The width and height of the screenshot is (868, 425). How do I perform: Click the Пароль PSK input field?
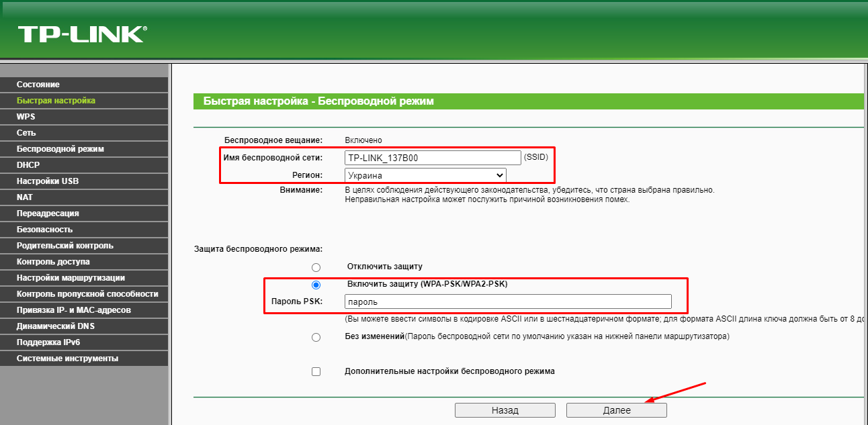[508, 301]
